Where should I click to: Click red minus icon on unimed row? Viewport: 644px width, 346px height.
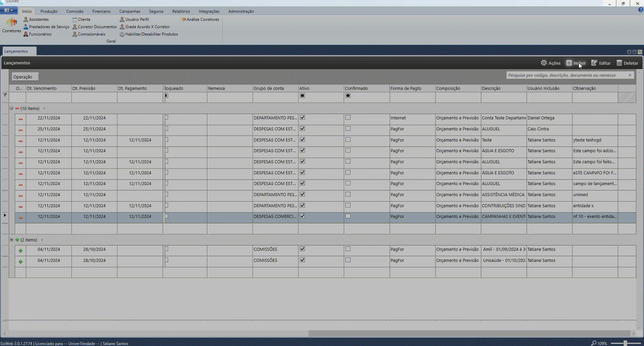pyautogui.click(x=20, y=196)
